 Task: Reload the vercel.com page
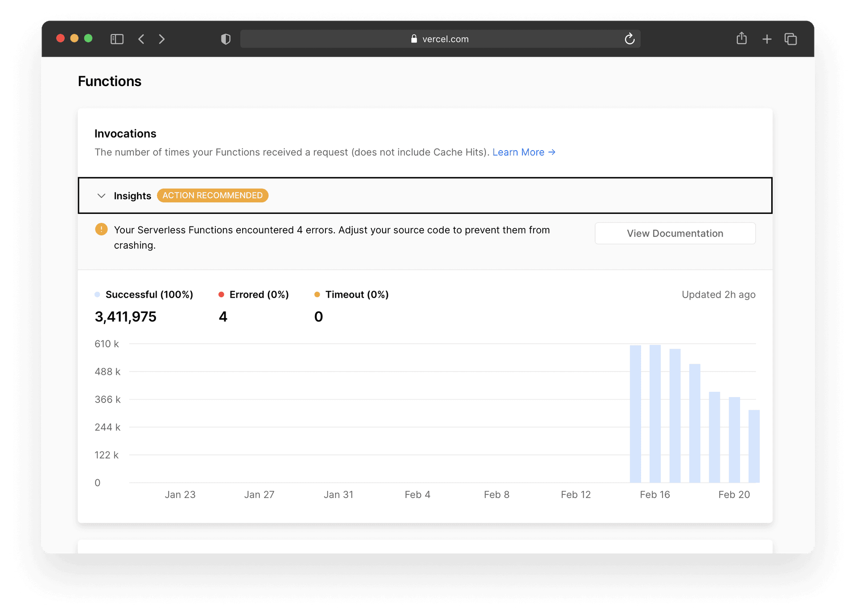pyautogui.click(x=629, y=39)
